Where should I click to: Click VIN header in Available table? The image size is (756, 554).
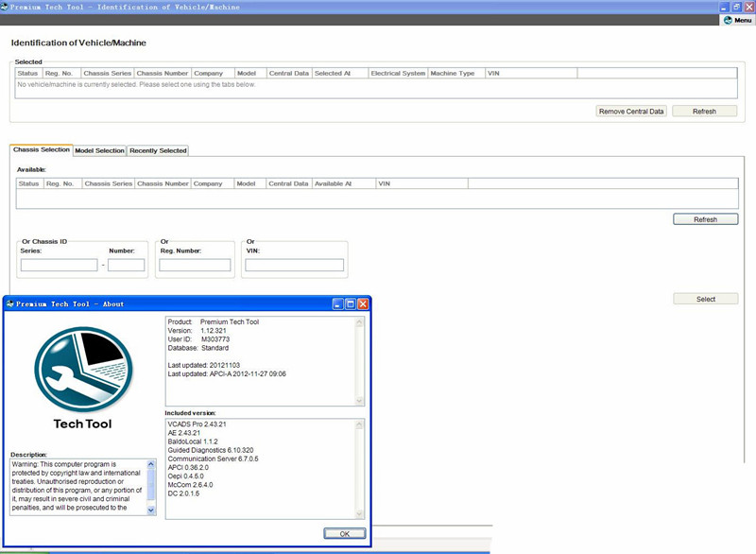pos(421,183)
